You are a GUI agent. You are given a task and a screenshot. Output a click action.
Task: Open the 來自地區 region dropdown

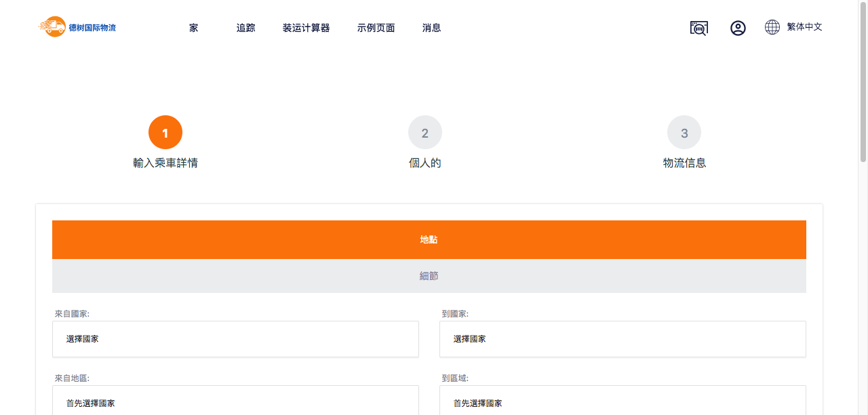click(x=235, y=402)
